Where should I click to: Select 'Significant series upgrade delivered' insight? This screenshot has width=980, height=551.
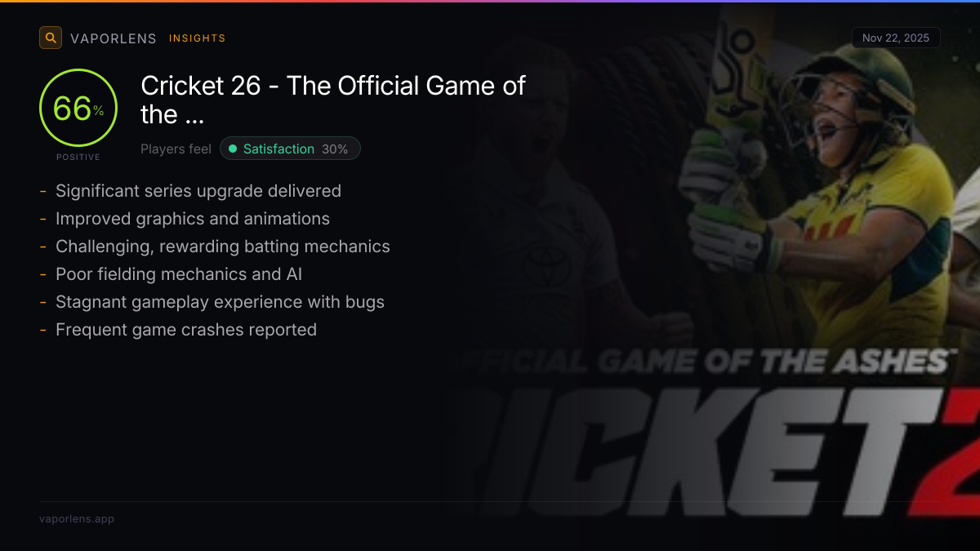click(x=198, y=191)
